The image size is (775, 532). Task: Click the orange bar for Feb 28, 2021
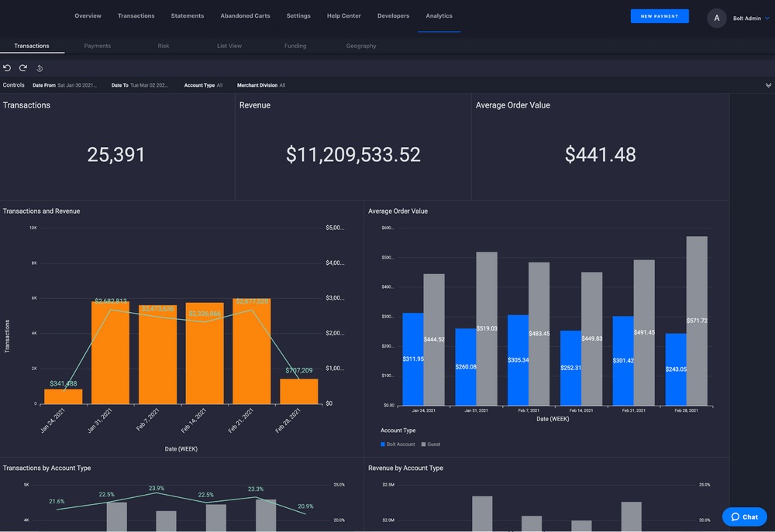coord(299,392)
